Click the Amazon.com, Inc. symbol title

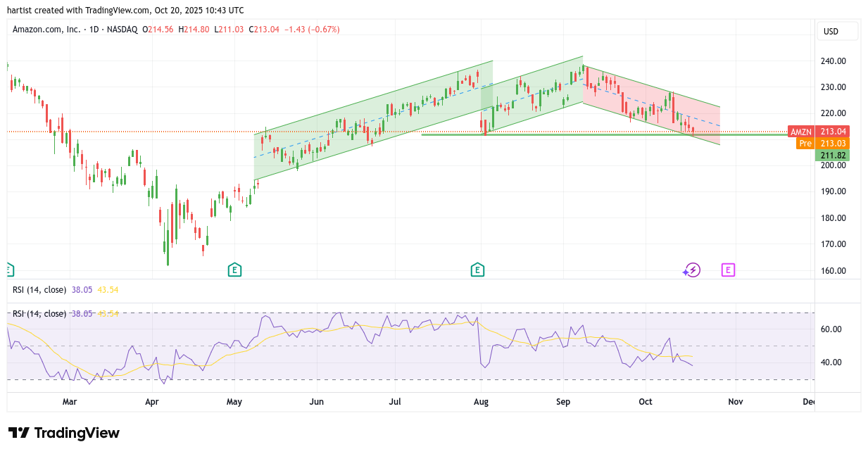point(46,30)
